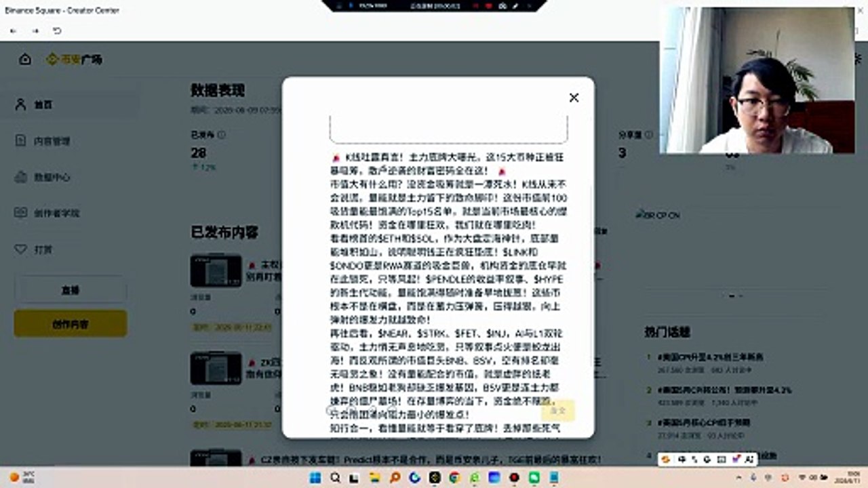Click the info icon beside 已发布
The width and height of the screenshot is (868, 488).
[x=221, y=135]
